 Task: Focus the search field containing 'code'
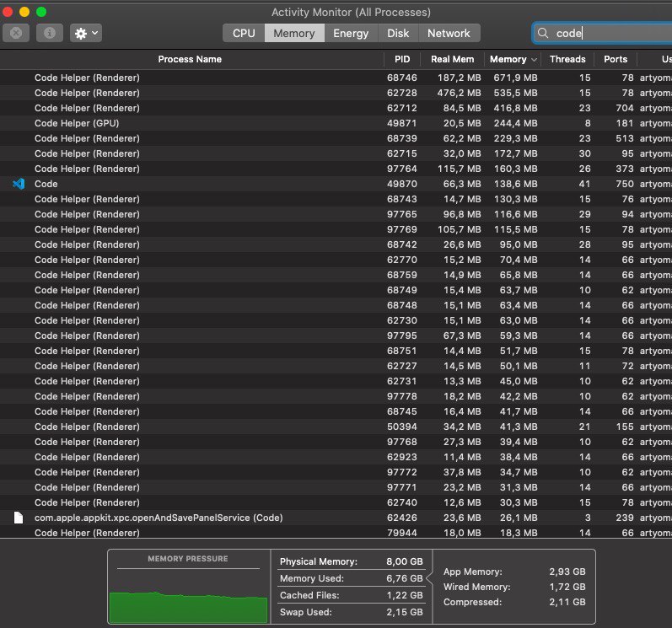602,33
